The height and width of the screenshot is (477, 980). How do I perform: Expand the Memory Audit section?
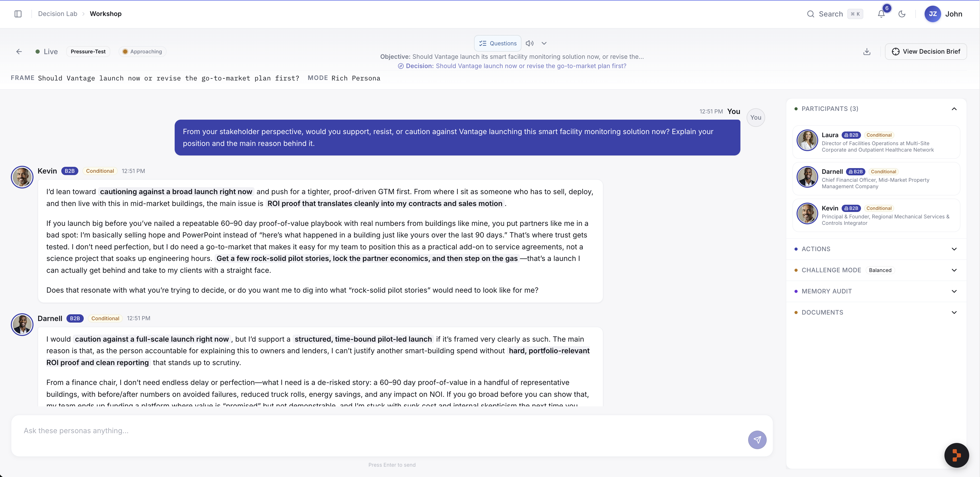tap(876, 291)
